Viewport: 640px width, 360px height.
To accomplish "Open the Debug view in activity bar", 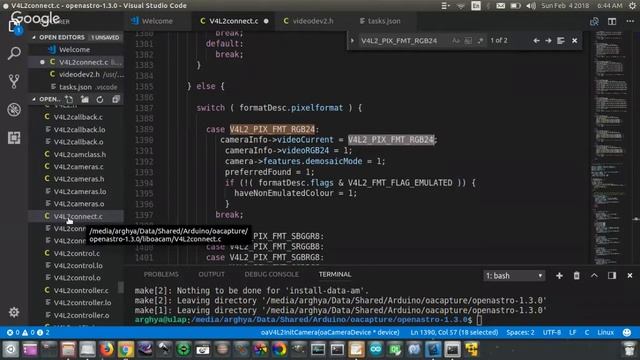I will coord(14,110).
